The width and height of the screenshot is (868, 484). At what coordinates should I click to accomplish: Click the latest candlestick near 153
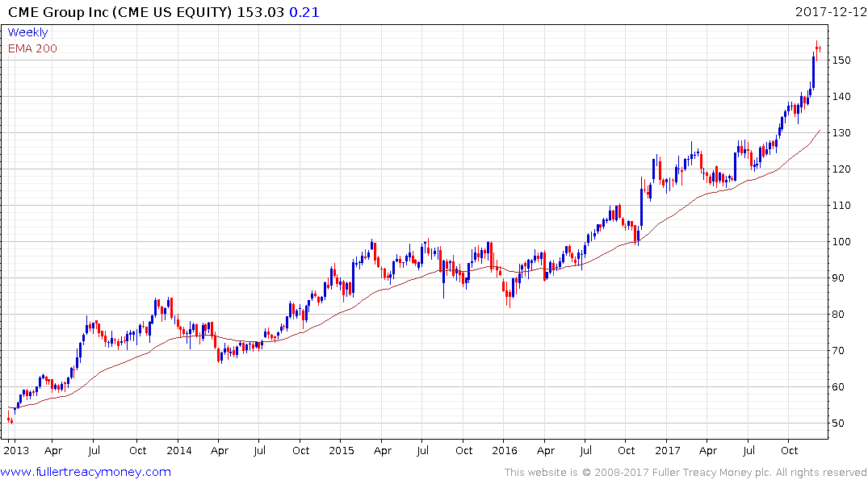pos(820,48)
